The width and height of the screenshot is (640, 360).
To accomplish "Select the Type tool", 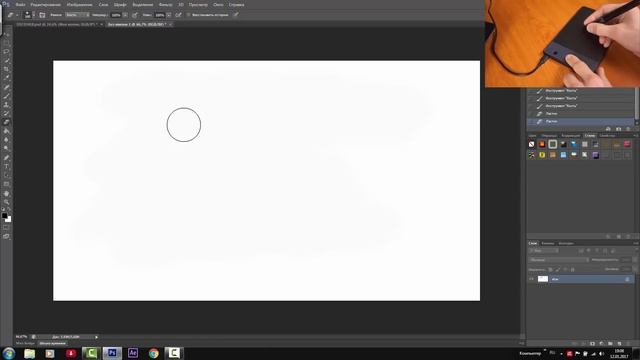I will [x=7, y=167].
